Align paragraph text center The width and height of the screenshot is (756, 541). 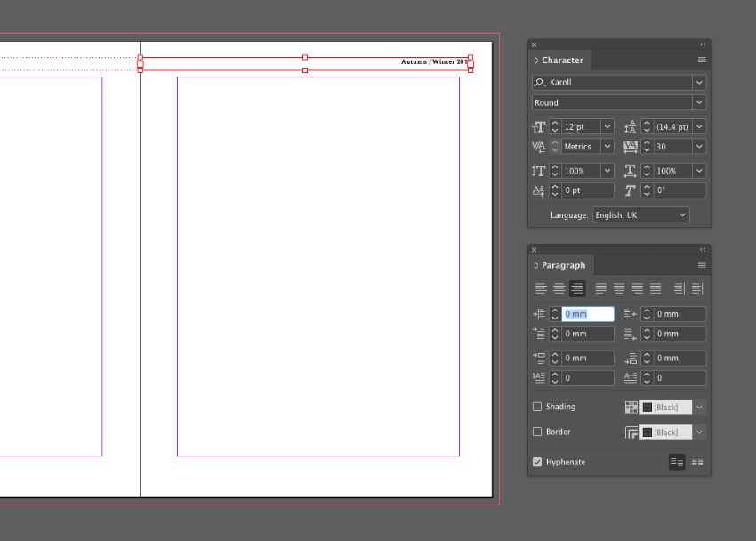point(559,288)
